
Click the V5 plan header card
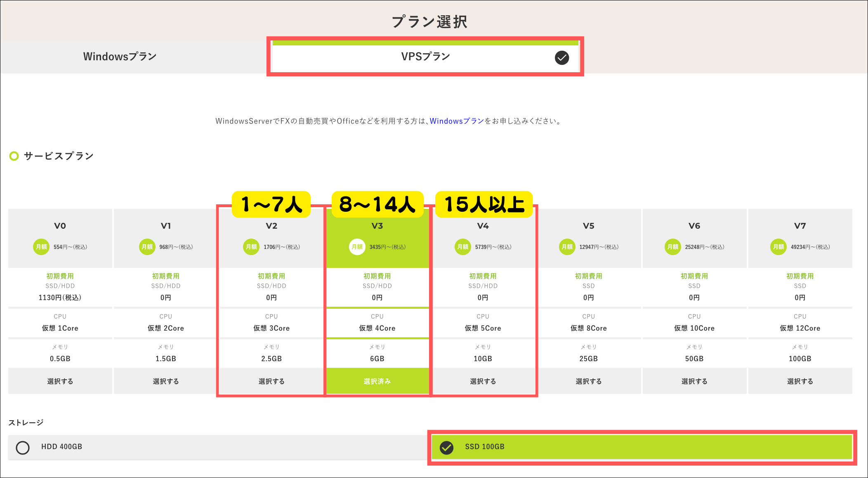(589, 237)
